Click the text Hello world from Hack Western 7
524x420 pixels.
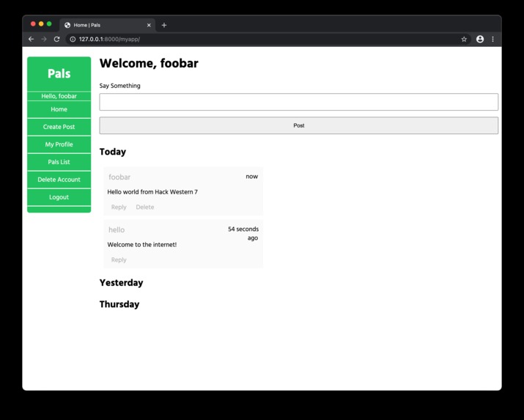click(152, 192)
